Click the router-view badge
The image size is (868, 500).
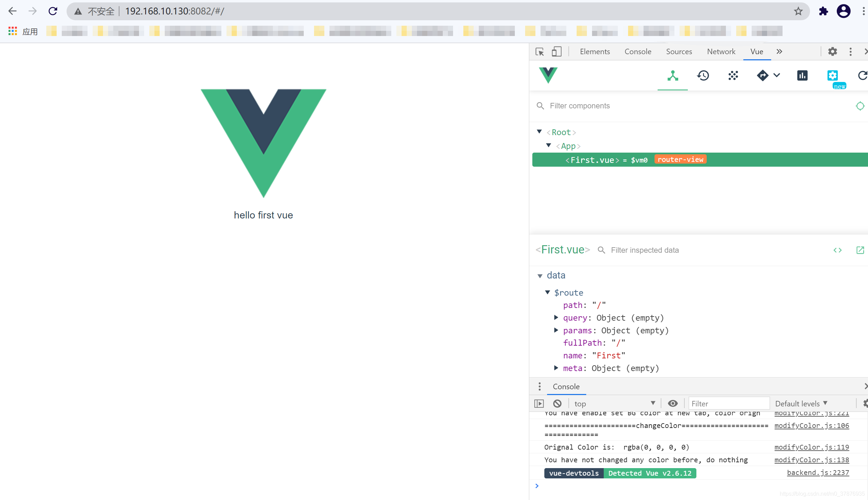point(680,159)
